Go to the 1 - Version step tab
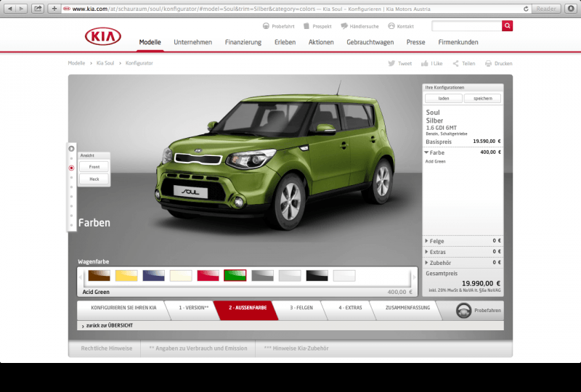This screenshot has height=392, width=581. [x=193, y=308]
